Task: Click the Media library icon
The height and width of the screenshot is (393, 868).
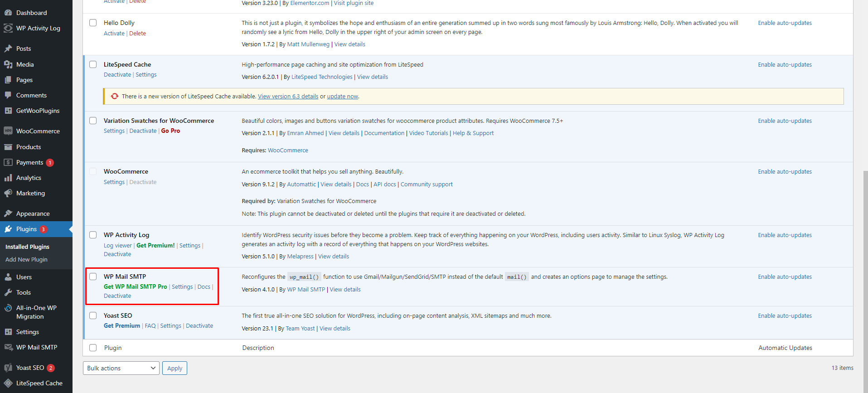Action: click(x=8, y=64)
